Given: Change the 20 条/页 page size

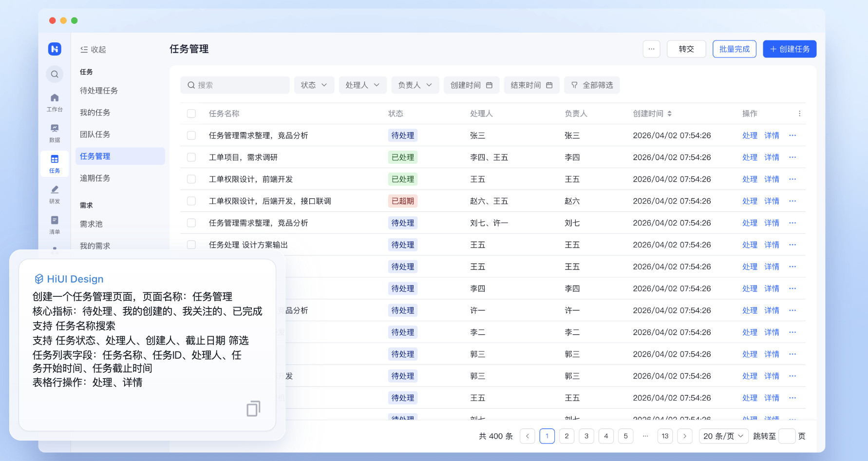Looking at the screenshot, I should click(x=723, y=436).
